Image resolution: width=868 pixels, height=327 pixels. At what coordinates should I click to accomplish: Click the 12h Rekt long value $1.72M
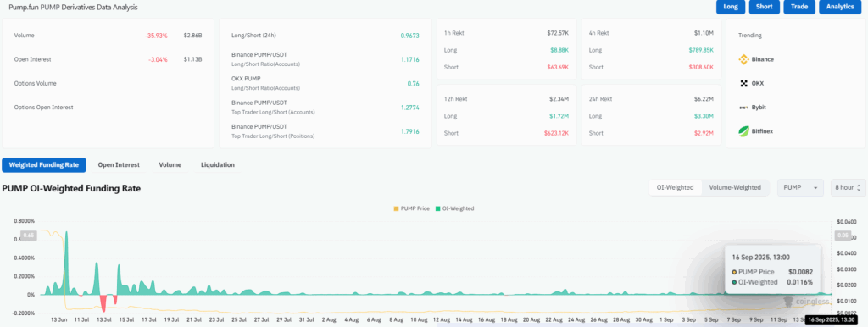coord(559,116)
